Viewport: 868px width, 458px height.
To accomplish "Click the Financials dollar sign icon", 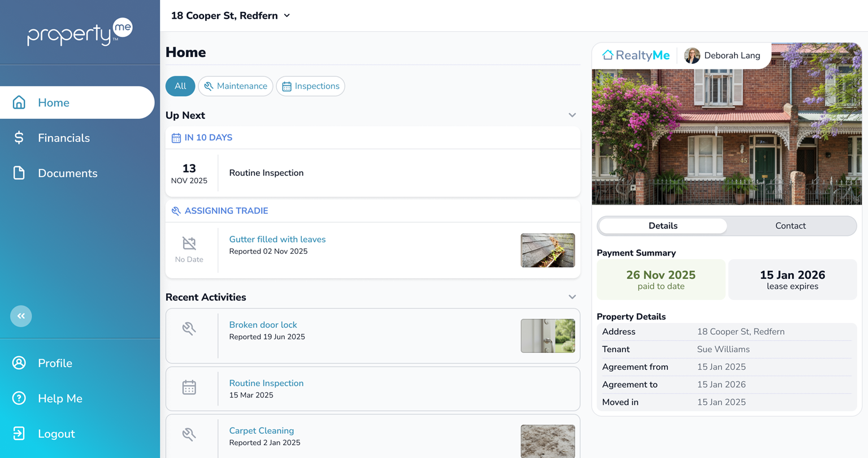I will click(19, 138).
